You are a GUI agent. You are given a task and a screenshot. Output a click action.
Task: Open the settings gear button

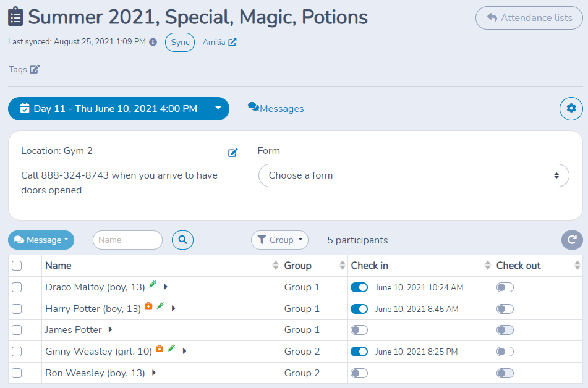571,109
